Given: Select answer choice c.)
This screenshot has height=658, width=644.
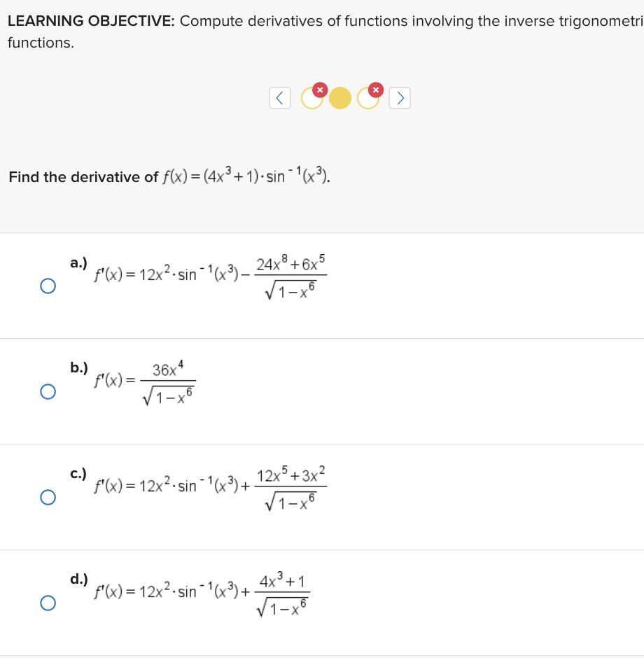Looking at the screenshot, I should (x=48, y=497).
